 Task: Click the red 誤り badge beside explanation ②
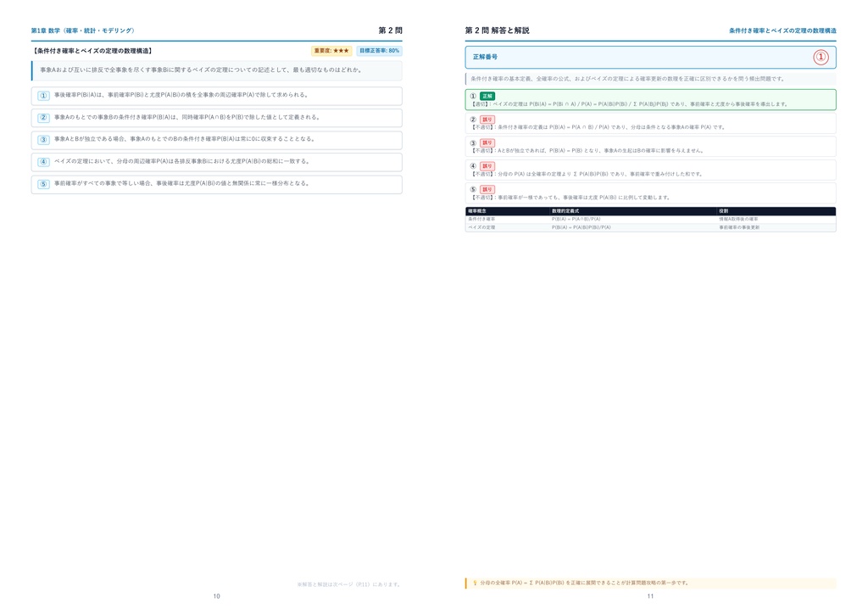(487, 119)
